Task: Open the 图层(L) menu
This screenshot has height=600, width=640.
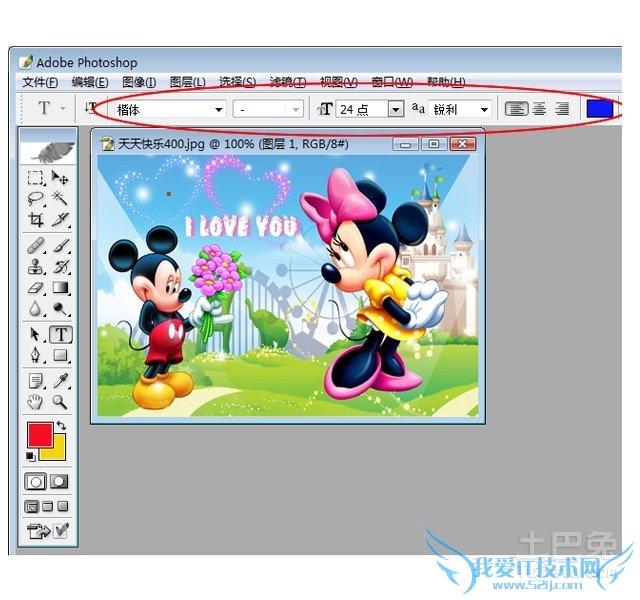Action: [x=187, y=82]
